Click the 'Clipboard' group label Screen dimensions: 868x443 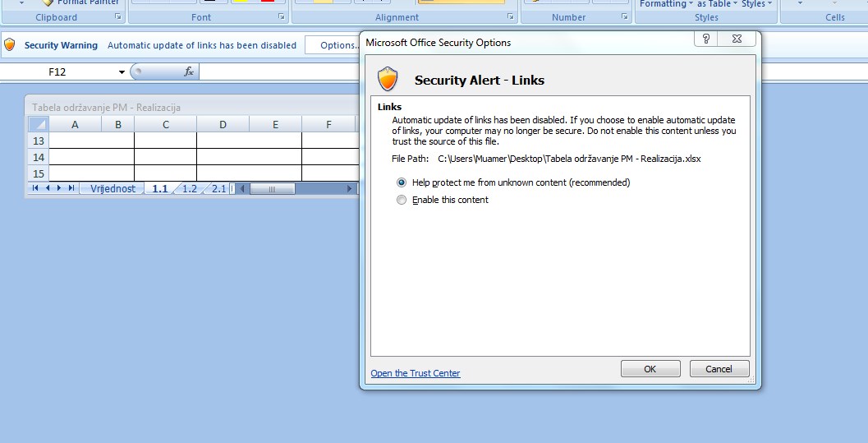click(x=57, y=17)
